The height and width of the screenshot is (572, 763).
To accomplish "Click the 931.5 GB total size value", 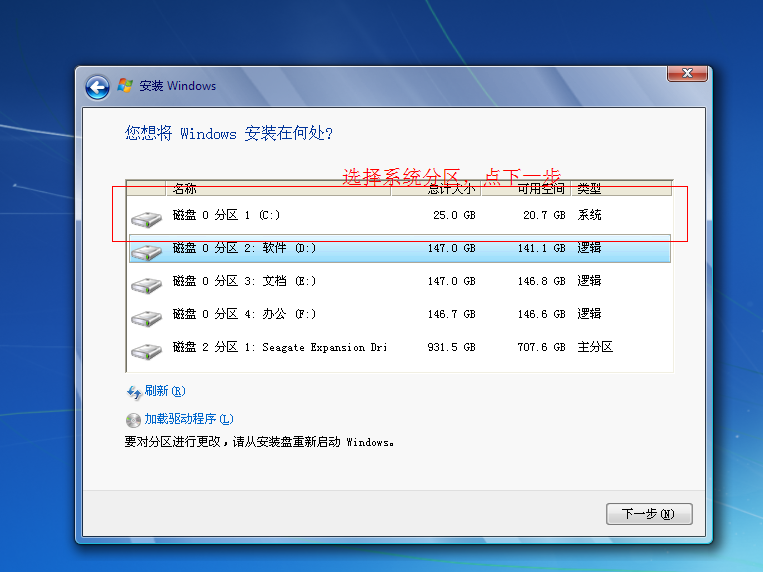I will 452,348.
